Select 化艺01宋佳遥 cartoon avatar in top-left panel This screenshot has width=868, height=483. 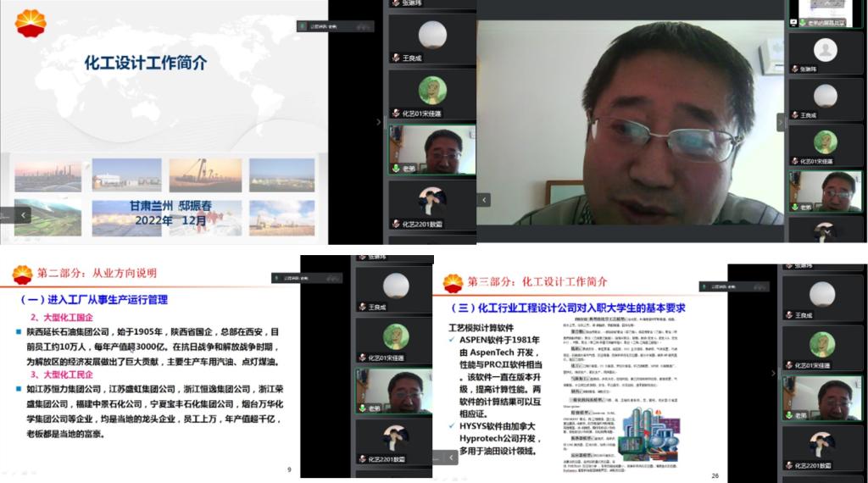coord(432,91)
